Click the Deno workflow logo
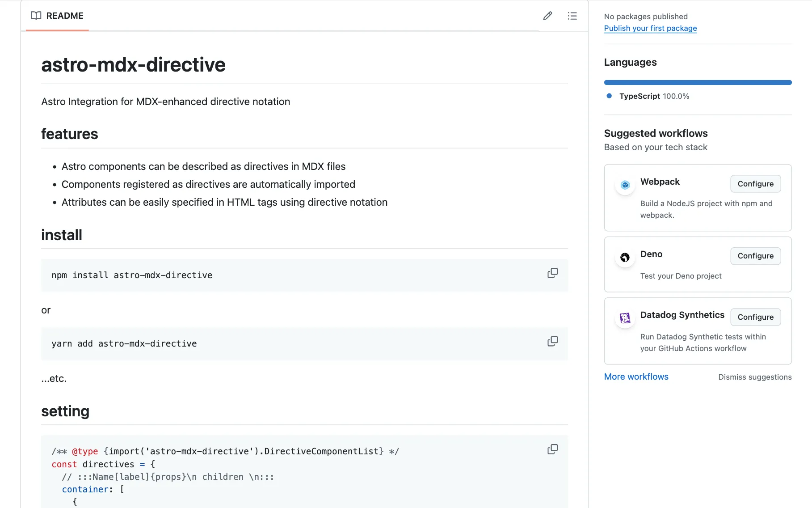Screen dimensions: 812x508 625,257
